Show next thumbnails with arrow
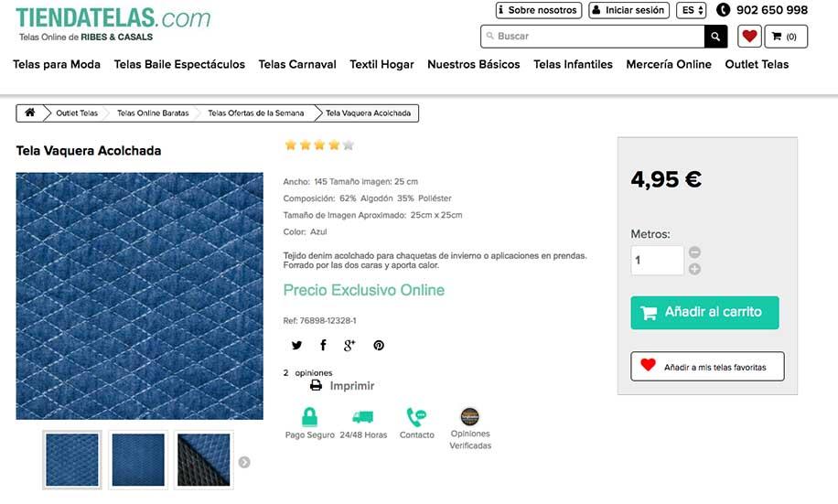838x504 pixels. pos(244,462)
